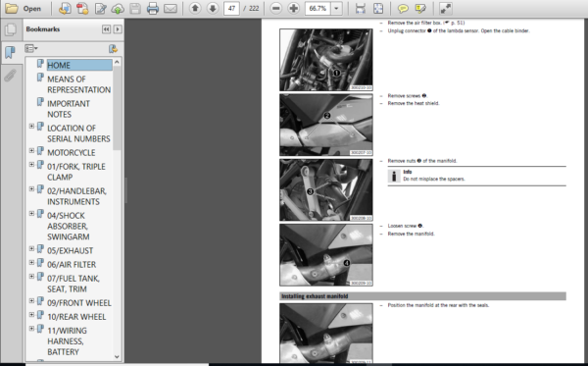Open the 10/REAR WHEEL bookmark text
This screenshot has width=588, height=366.
76,317
